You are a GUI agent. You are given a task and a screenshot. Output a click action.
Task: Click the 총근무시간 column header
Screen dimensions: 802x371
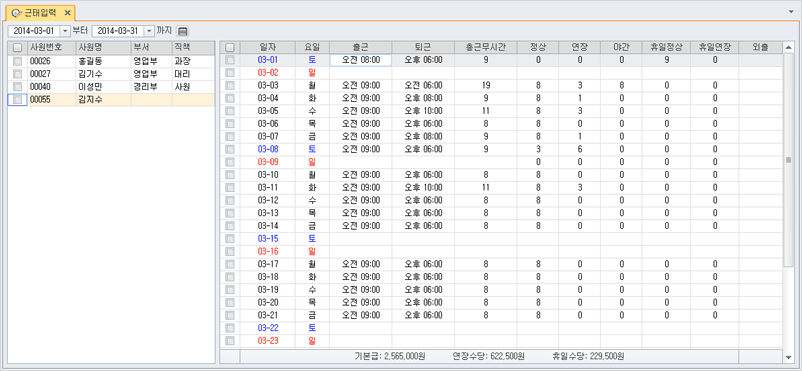pyautogui.click(x=485, y=47)
